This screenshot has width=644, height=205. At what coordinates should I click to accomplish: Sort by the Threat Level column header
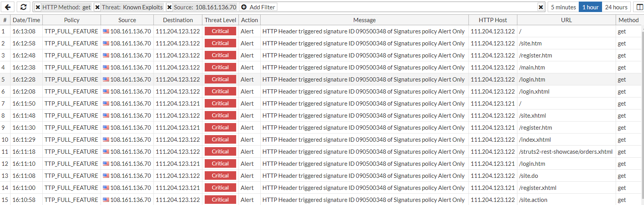(220, 20)
